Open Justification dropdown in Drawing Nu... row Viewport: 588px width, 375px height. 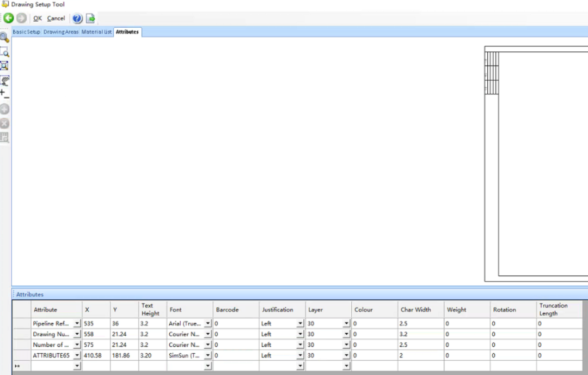click(x=300, y=334)
